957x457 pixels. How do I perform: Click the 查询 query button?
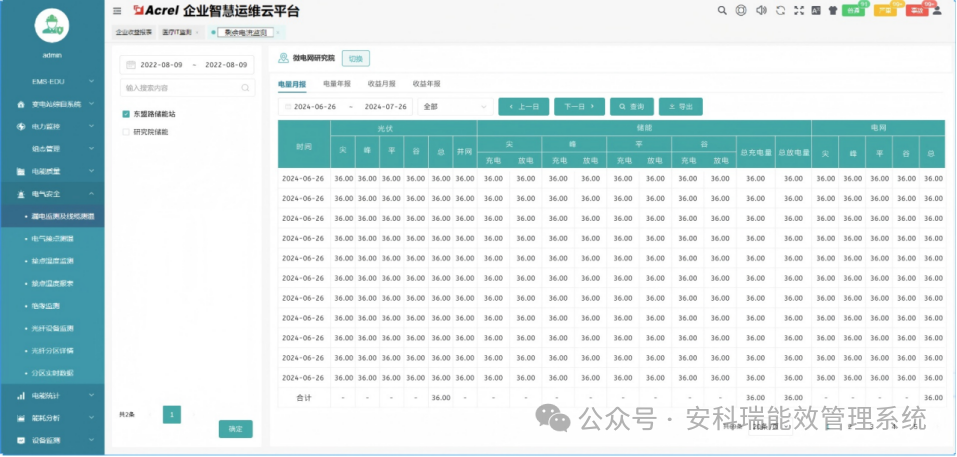(x=632, y=107)
